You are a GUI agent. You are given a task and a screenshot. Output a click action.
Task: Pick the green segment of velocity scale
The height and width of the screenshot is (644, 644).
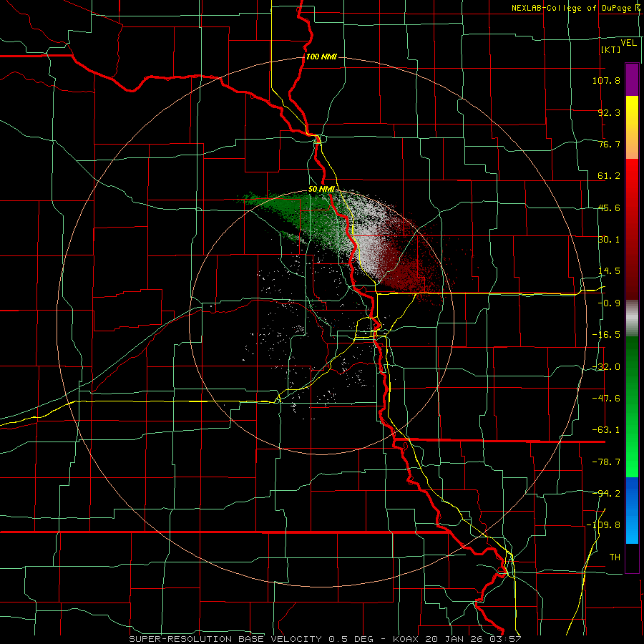coord(632,406)
